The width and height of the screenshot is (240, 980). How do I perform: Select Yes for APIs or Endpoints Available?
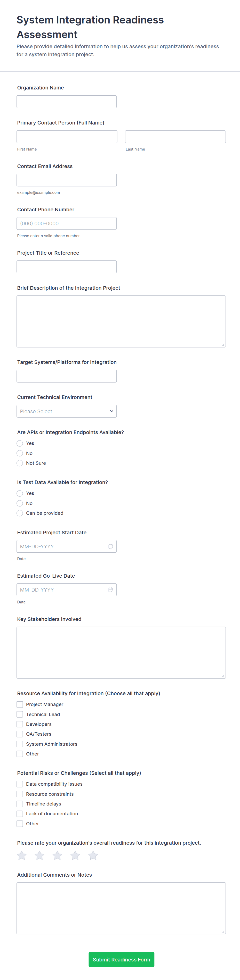[x=20, y=443]
